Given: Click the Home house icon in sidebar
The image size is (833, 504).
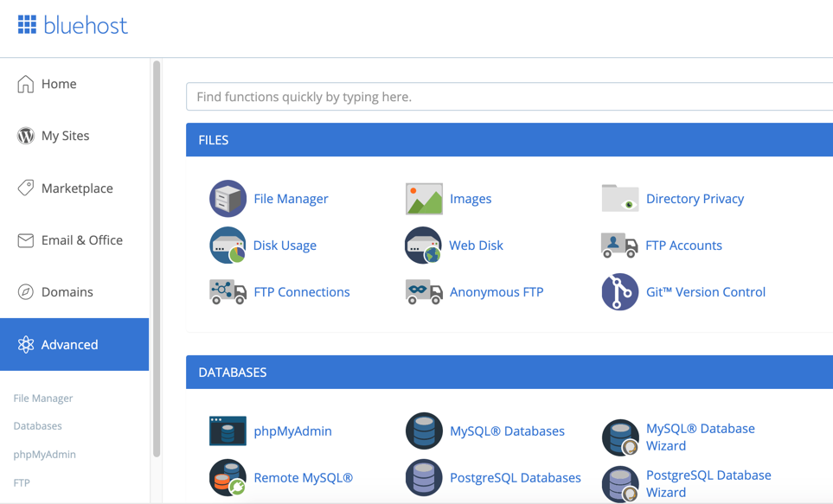Looking at the screenshot, I should 25,84.
